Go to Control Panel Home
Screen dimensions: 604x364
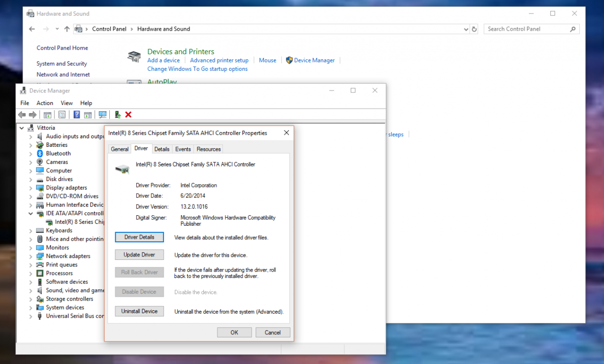coord(62,48)
